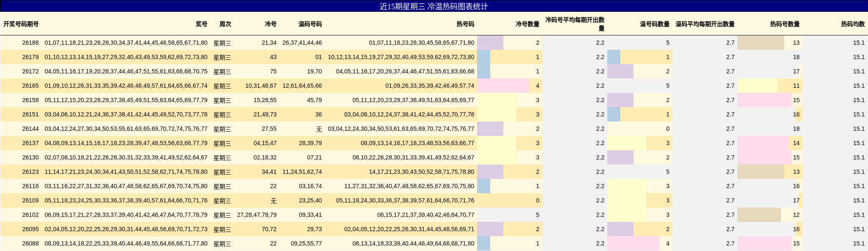Select cold average 2.2 in row 26151
This screenshot has height=251, width=868.
[600, 114]
